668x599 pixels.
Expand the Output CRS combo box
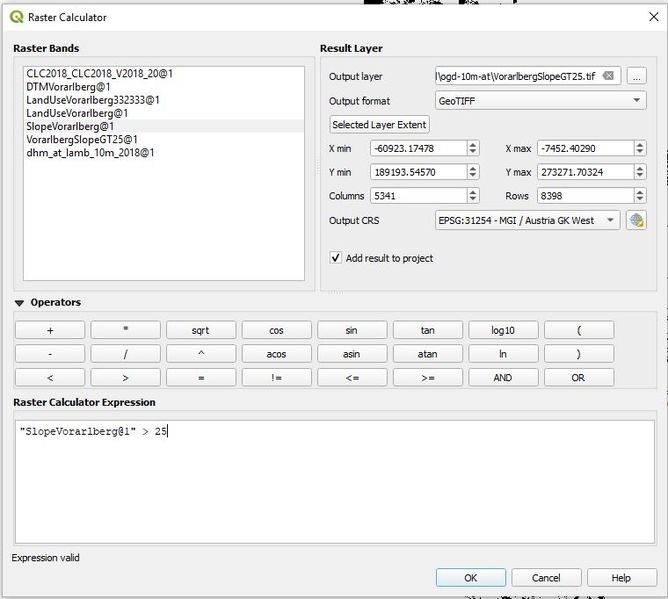coord(527,221)
